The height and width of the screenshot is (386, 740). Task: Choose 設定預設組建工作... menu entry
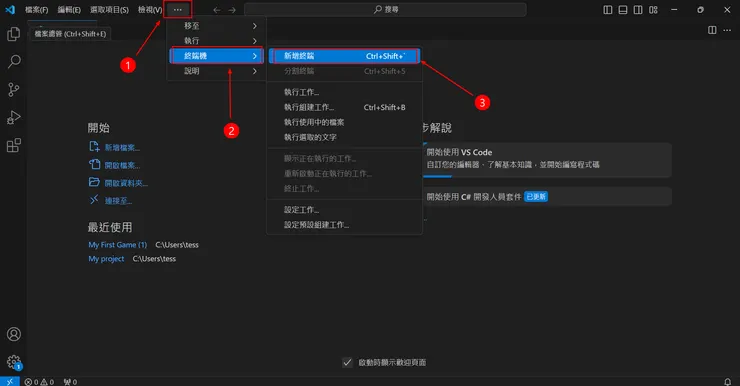[345, 225]
